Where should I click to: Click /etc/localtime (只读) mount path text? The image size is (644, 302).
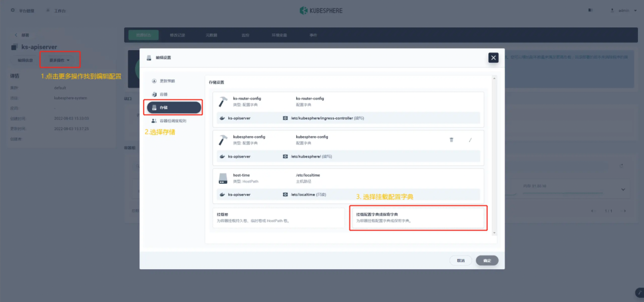(308, 195)
